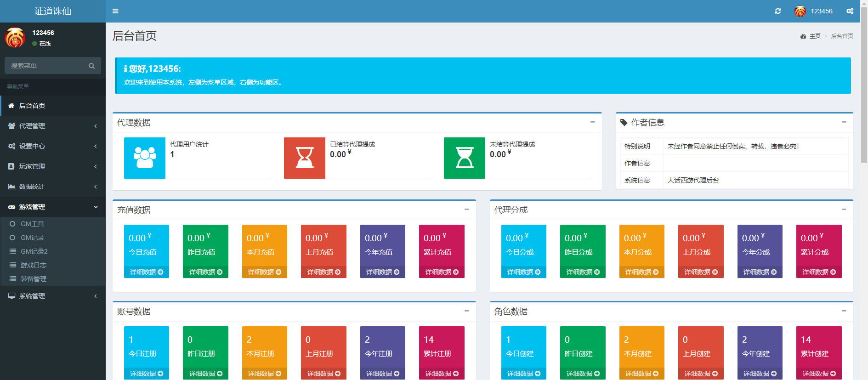Expand the 代理管理 sidebar menu
The width and height of the screenshot is (868, 380).
pyautogui.click(x=53, y=126)
